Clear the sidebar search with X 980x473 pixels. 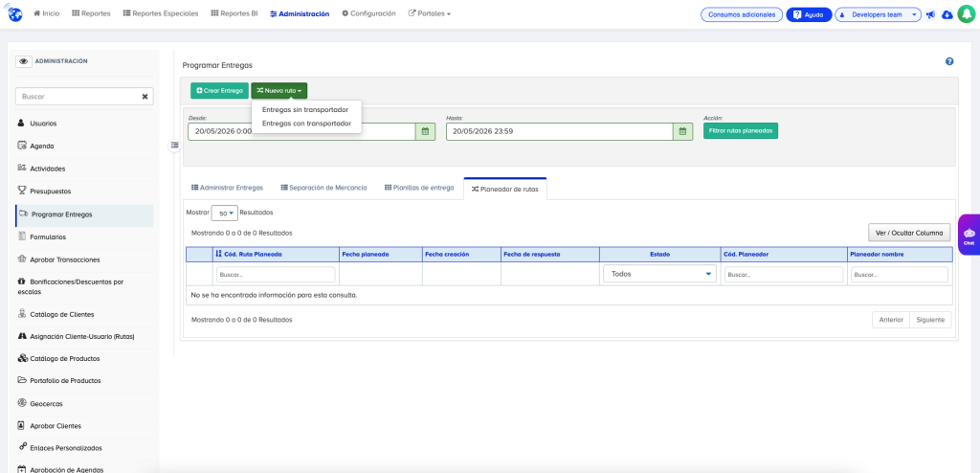pyautogui.click(x=145, y=97)
